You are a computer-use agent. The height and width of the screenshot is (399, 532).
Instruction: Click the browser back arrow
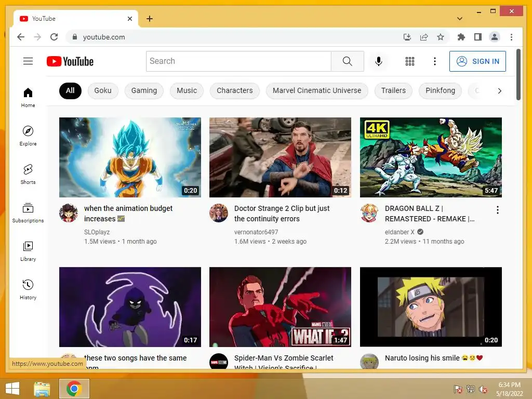coord(21,37)
